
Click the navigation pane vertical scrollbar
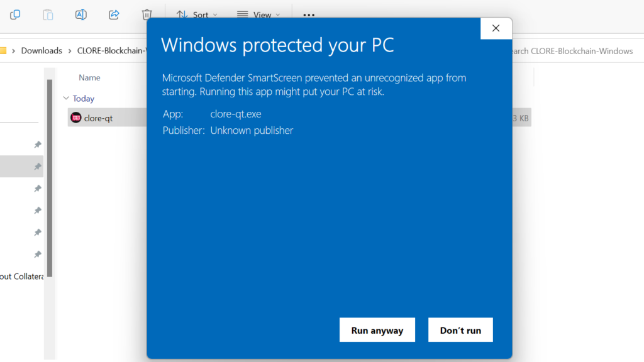(x=49, y=176)
